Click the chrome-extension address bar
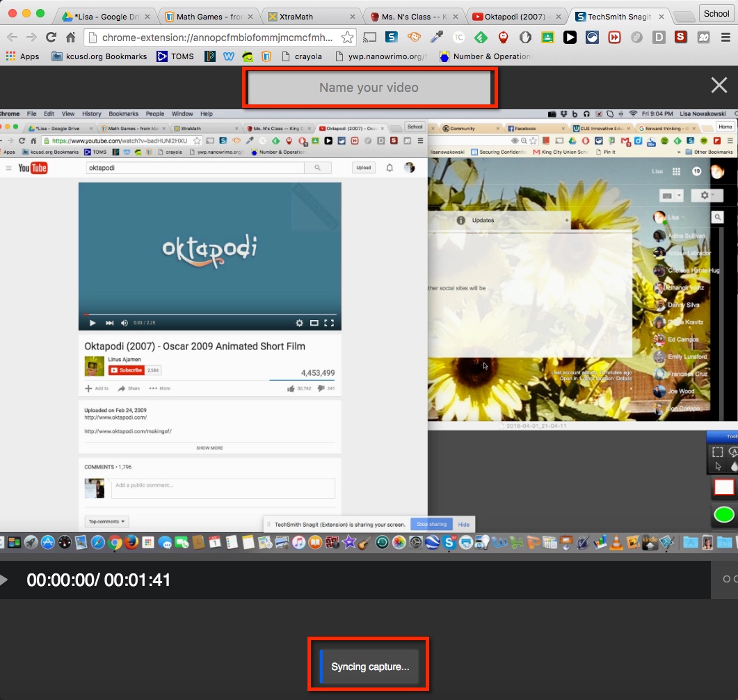 217,38
